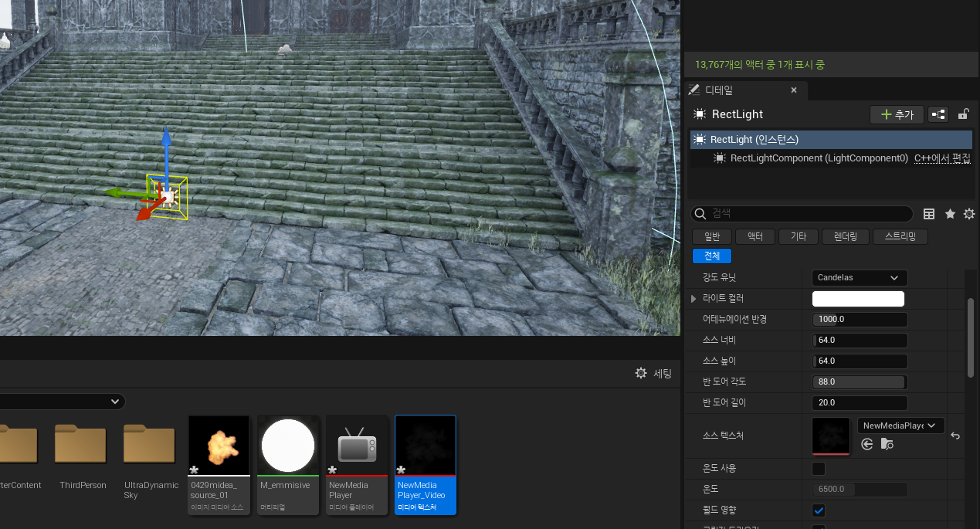Toggle the details lock icon
Viewport: 980px width, 529px height.
tap(964, 114)
